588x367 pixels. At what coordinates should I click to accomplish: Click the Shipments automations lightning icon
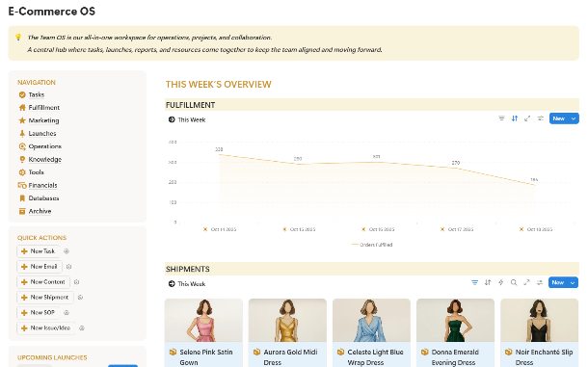(500, 282)
